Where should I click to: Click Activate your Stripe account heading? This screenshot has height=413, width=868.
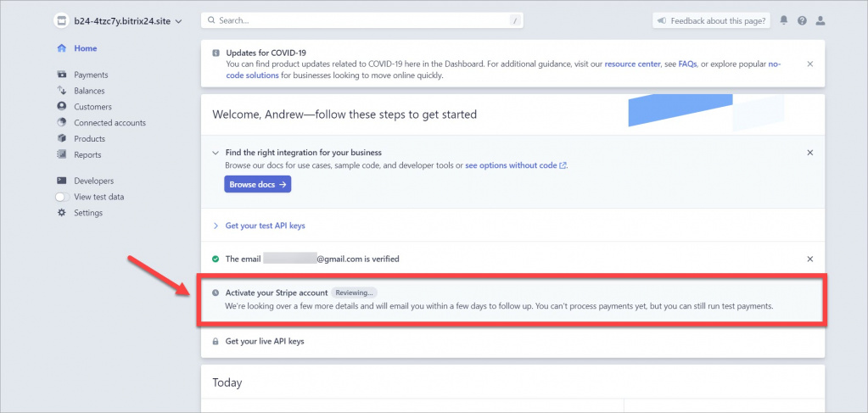tap(277, 293)
